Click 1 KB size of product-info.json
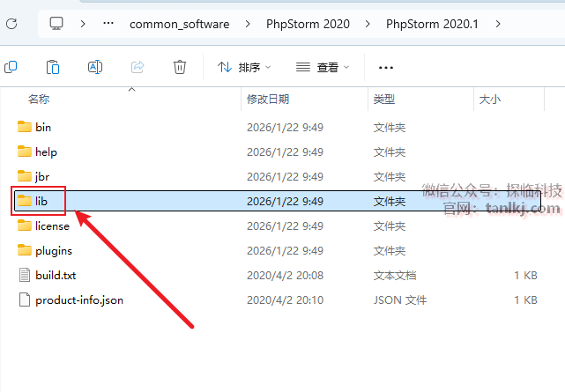Image resolution: width=565 pixels, height=392 pixels. point(525,300)
